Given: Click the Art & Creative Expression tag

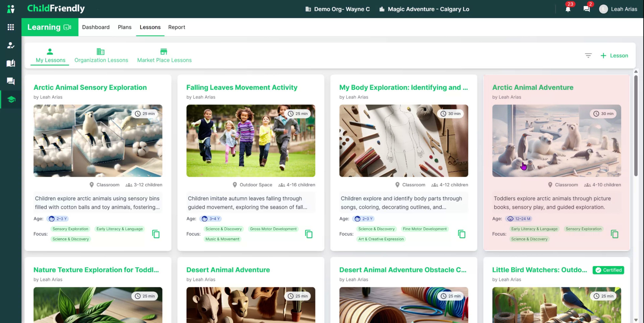Looking at the screenshot, I should pyautogui.click(x=381, y=239).
